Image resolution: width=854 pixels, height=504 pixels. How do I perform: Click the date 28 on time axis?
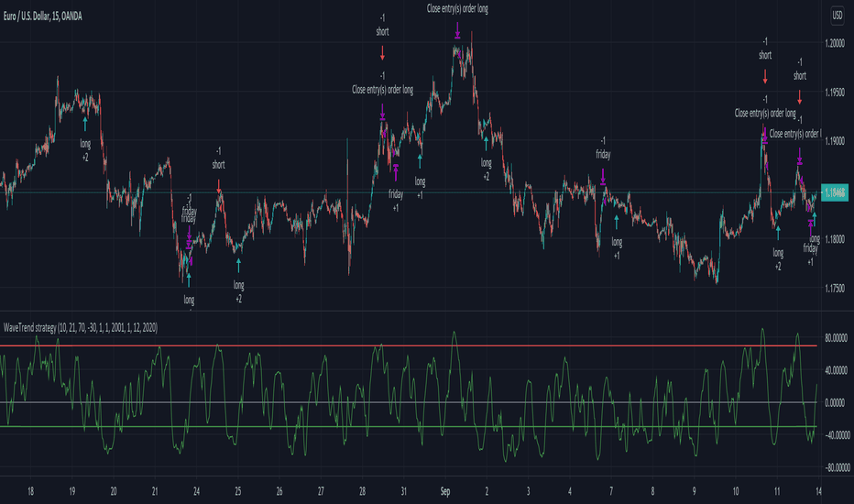[x=362, y=491]
